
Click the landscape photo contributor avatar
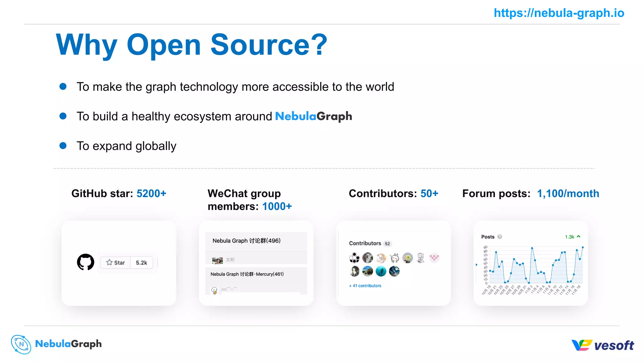pos(368,271)
